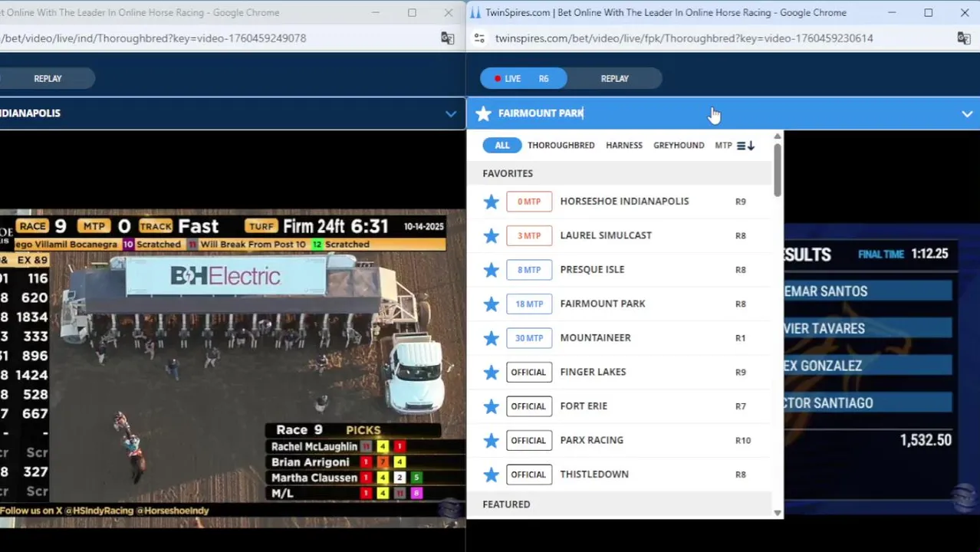
Task: Click the 8 MTP badge
Action: [528, 270]
